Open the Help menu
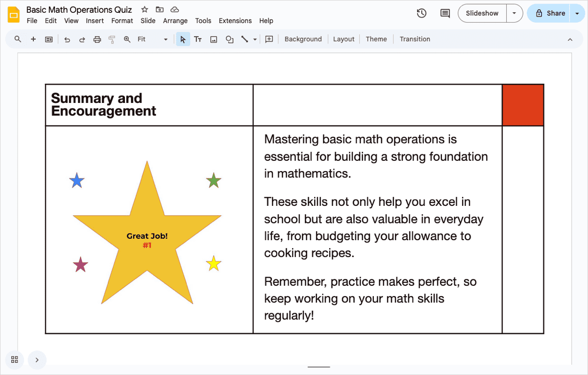 266,21
